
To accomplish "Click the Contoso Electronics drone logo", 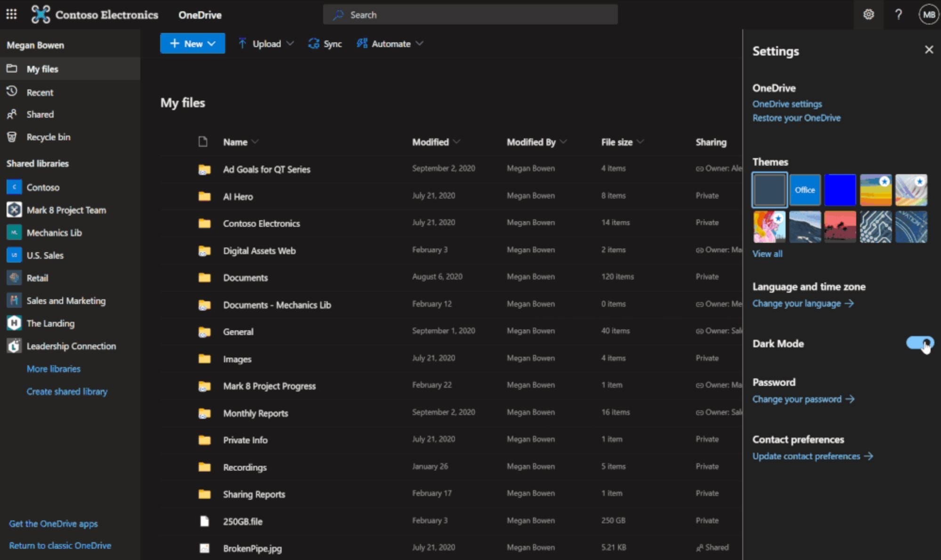I will [41, 15].
